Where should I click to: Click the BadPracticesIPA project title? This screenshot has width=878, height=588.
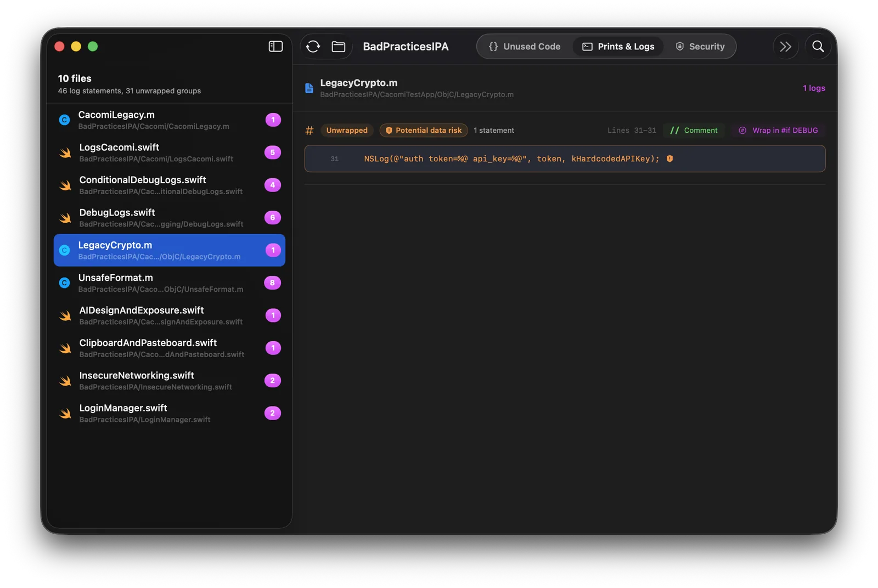pyautogui.click(x=406, y=47)
